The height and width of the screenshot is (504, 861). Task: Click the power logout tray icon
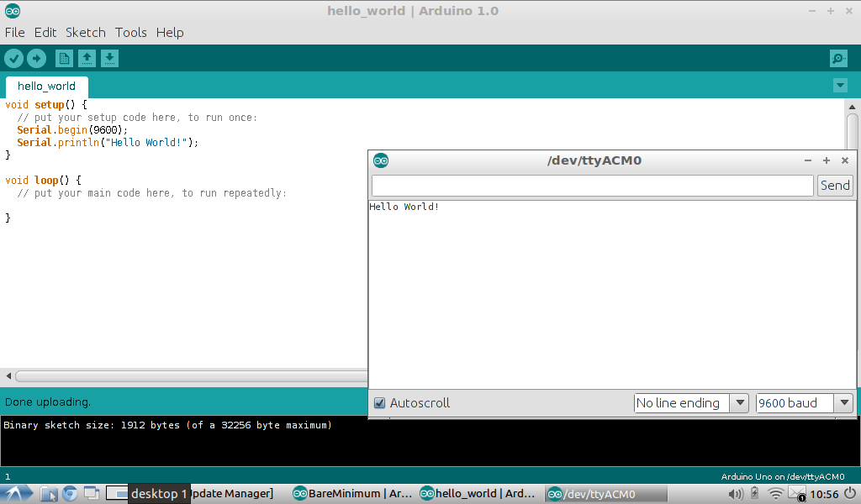click(x=850, y=494)
